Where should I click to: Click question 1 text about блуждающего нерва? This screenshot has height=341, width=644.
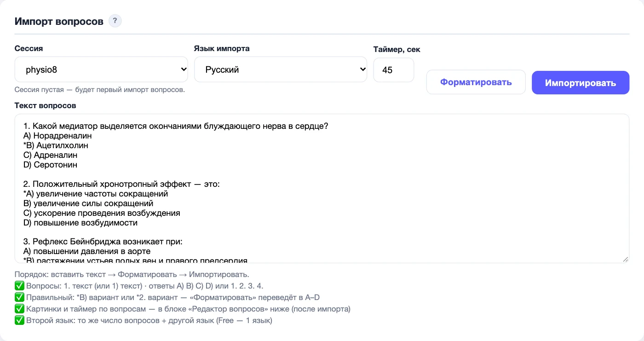tap(175, 126)
